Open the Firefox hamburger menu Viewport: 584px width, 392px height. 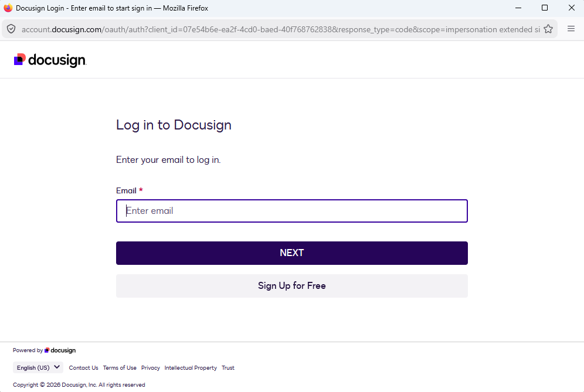571,29
